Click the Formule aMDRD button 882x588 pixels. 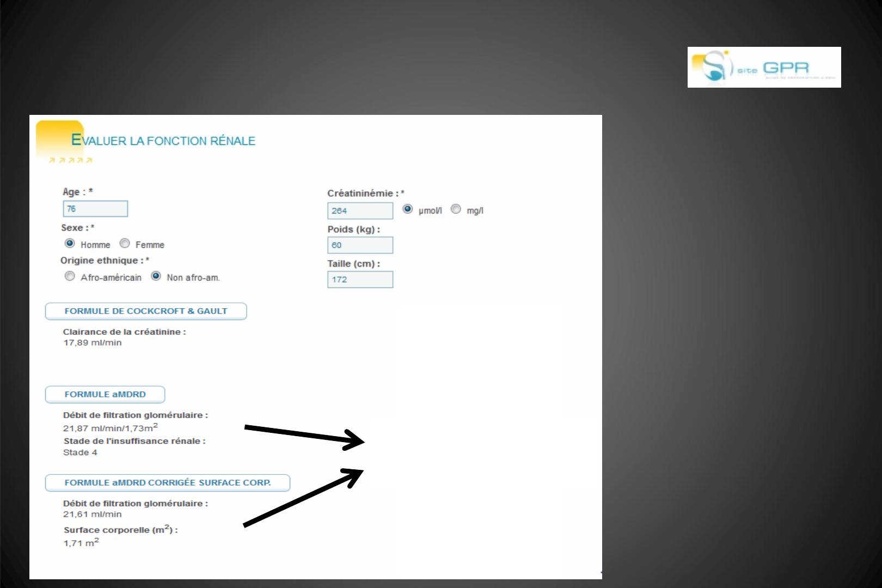pos(105,394)
